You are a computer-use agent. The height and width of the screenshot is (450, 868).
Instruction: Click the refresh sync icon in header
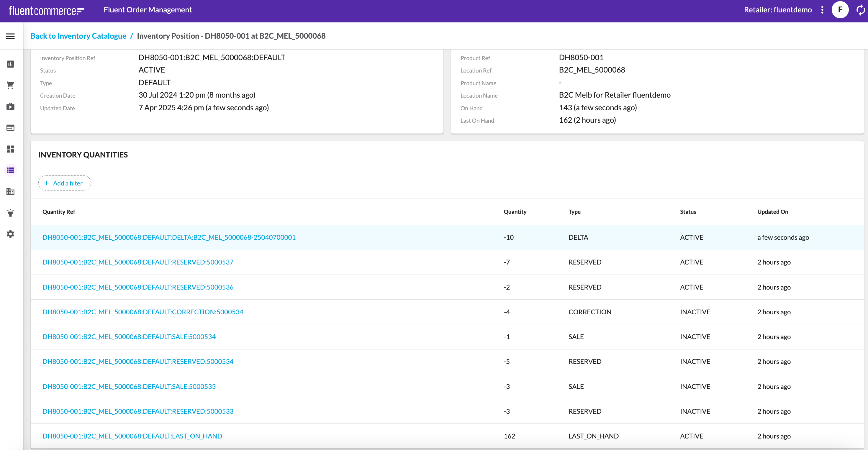coord(860,10)
